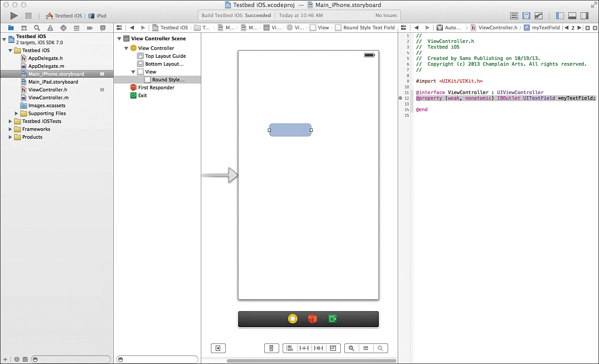This screenshot has width=599, height=364.
Task: Toggle the right Utilities panel
Action: [584, 16]
